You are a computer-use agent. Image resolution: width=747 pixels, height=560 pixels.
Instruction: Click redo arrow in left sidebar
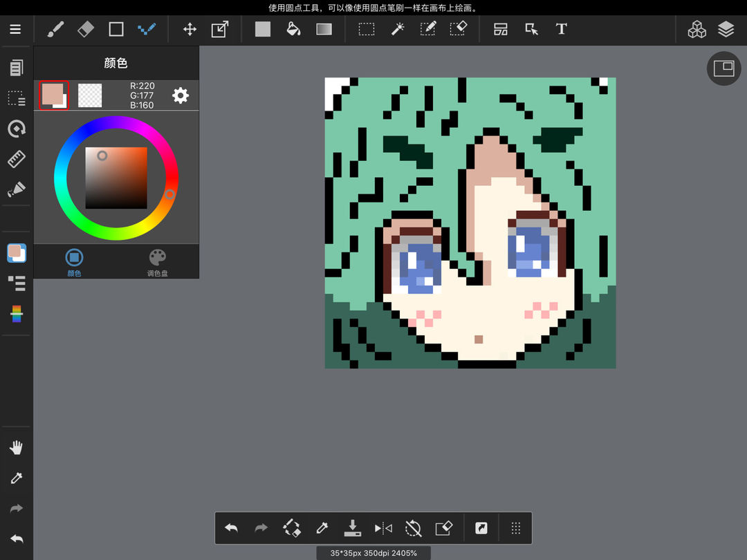coord(16,509)
